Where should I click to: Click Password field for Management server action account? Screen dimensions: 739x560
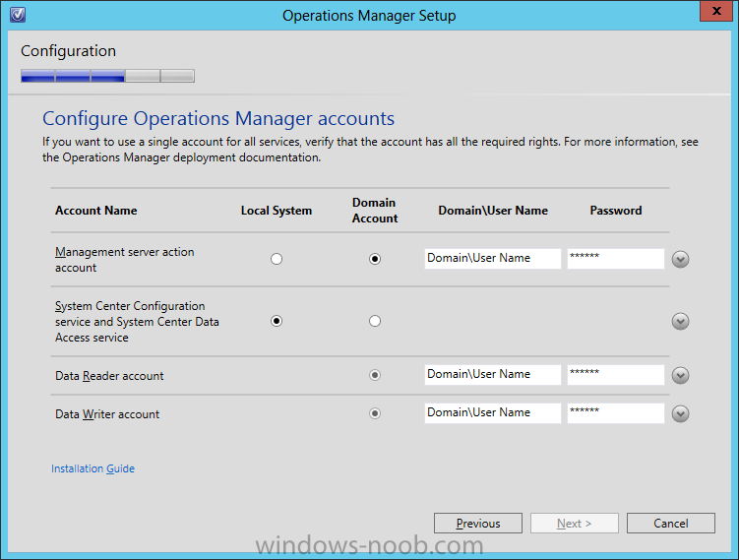(x=616, y=259)
